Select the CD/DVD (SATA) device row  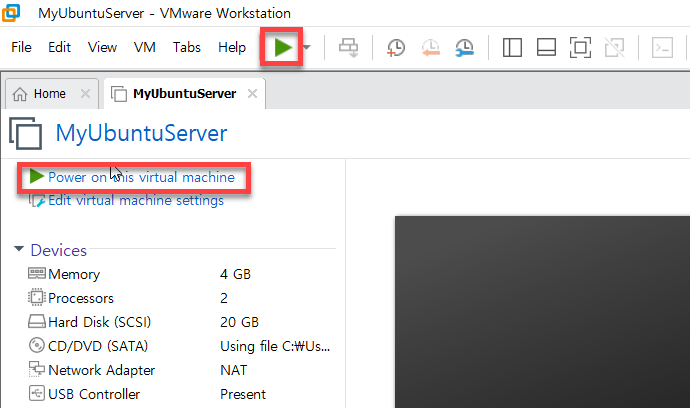(x=180, y=346)
